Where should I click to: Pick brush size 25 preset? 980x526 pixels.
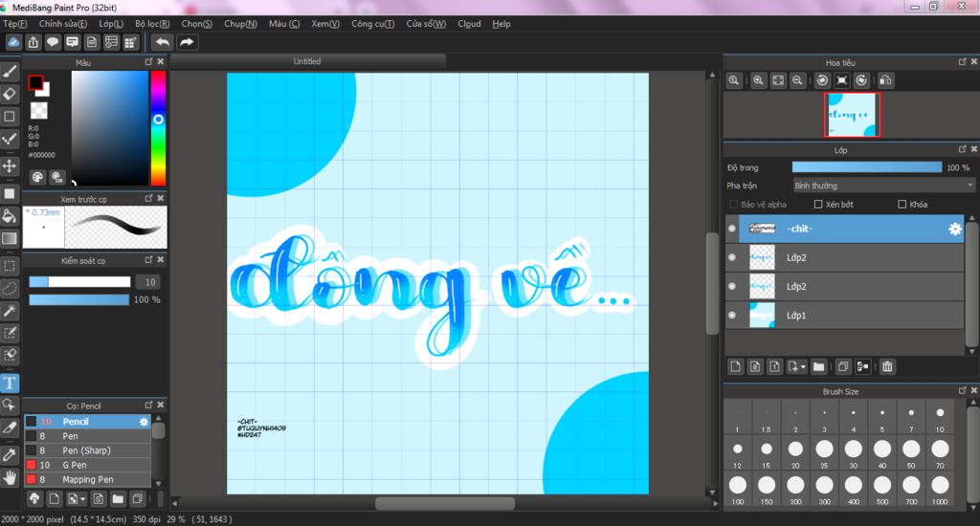click(x=824, y=451)
